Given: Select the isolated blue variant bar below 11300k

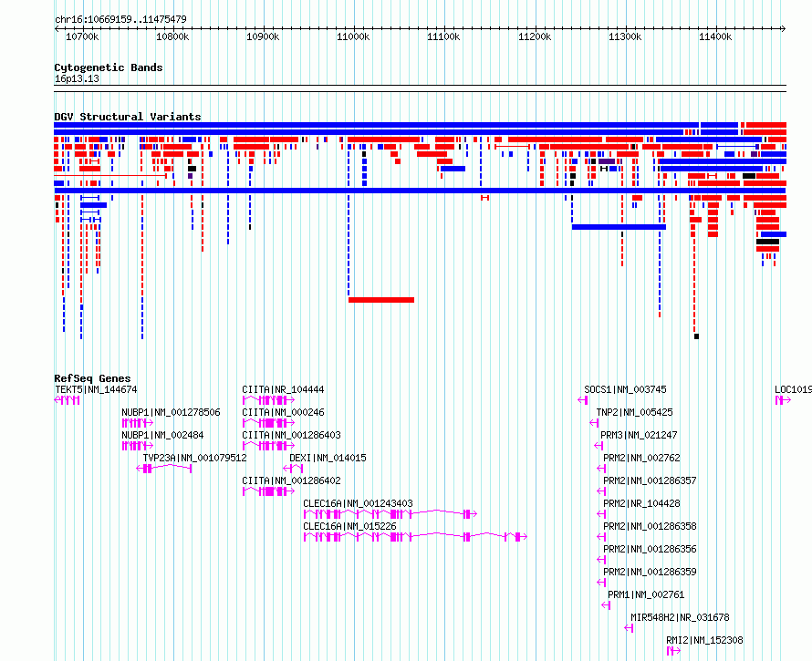Looking at the screenshot, I should (x=619, y=227).
